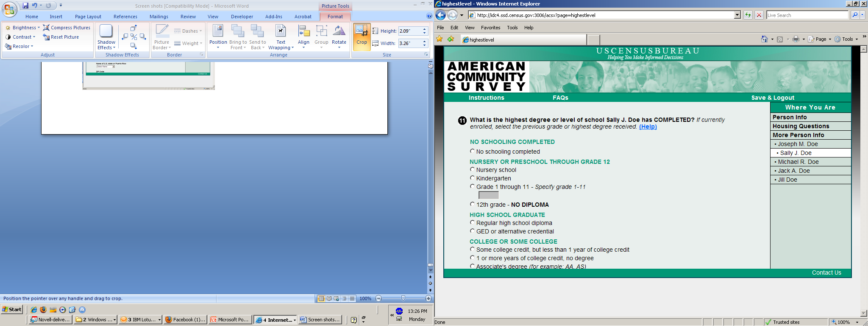Click the Reset Picture icon
This screenshot has width=868, height=326.
point(46,37)
